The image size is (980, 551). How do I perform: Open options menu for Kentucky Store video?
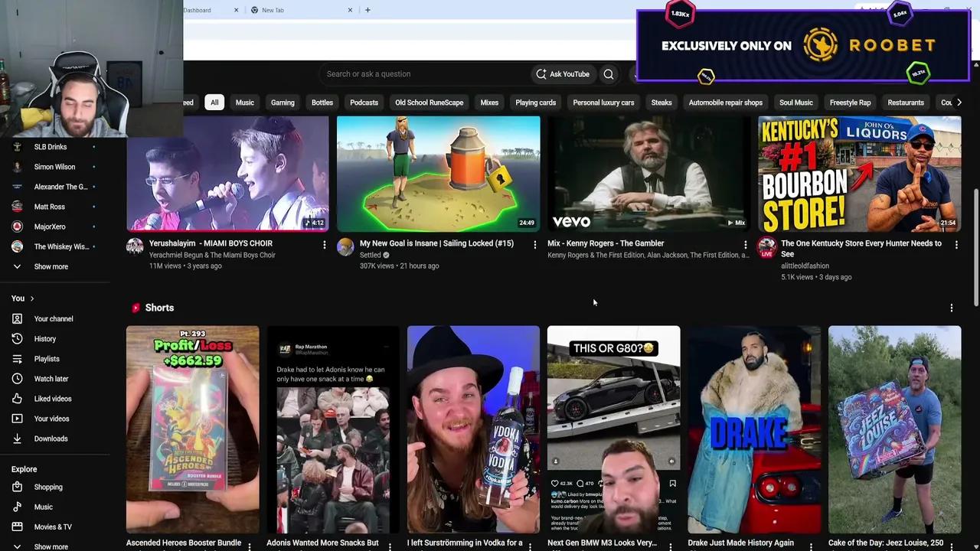click(956, 245)
